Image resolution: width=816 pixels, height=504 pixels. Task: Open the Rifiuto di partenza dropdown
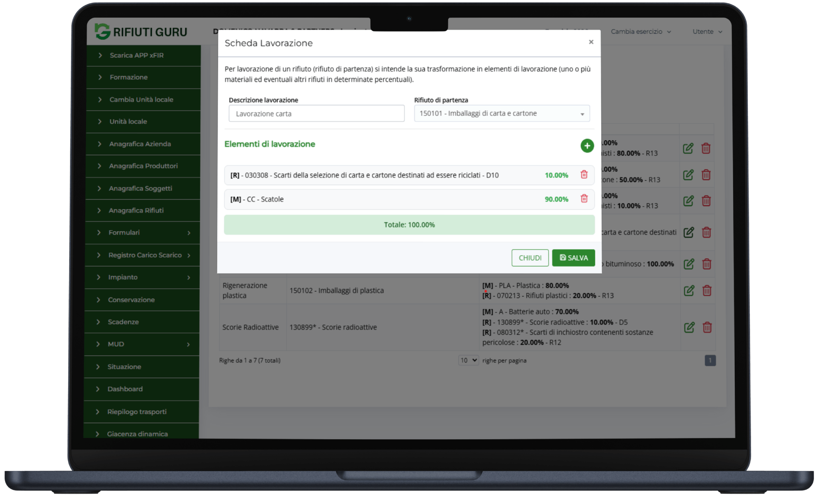pyautogui.click(x=502, y=113)
